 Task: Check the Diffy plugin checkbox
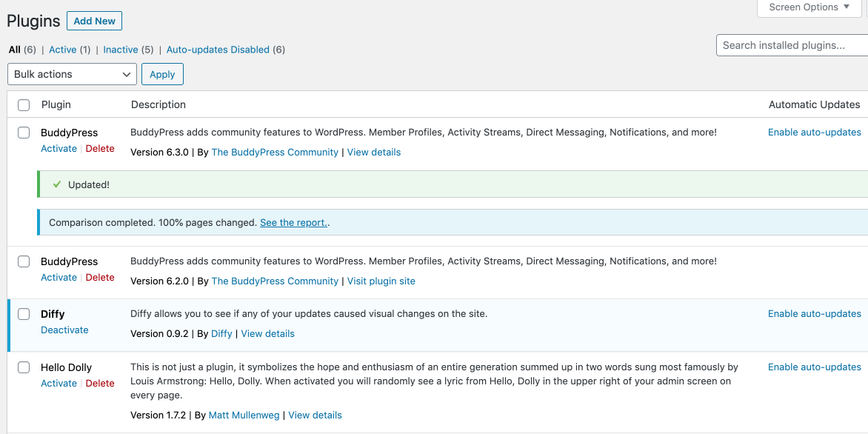pyautogui.click(x=24, y=315)
